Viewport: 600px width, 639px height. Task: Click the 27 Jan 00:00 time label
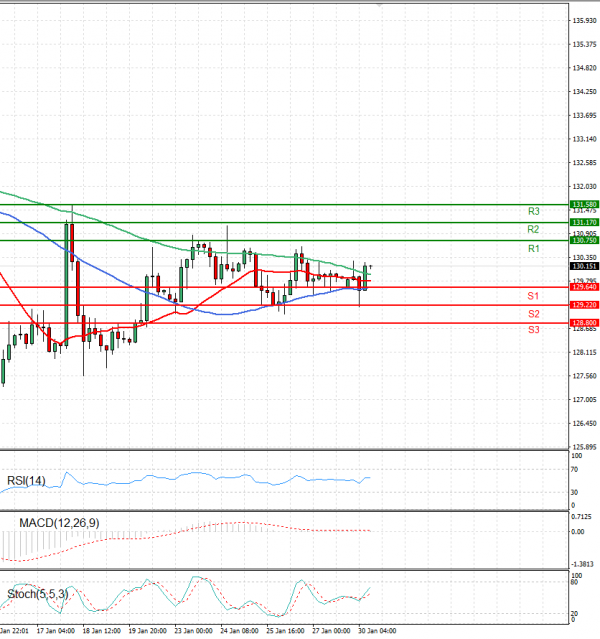(331, 631)
